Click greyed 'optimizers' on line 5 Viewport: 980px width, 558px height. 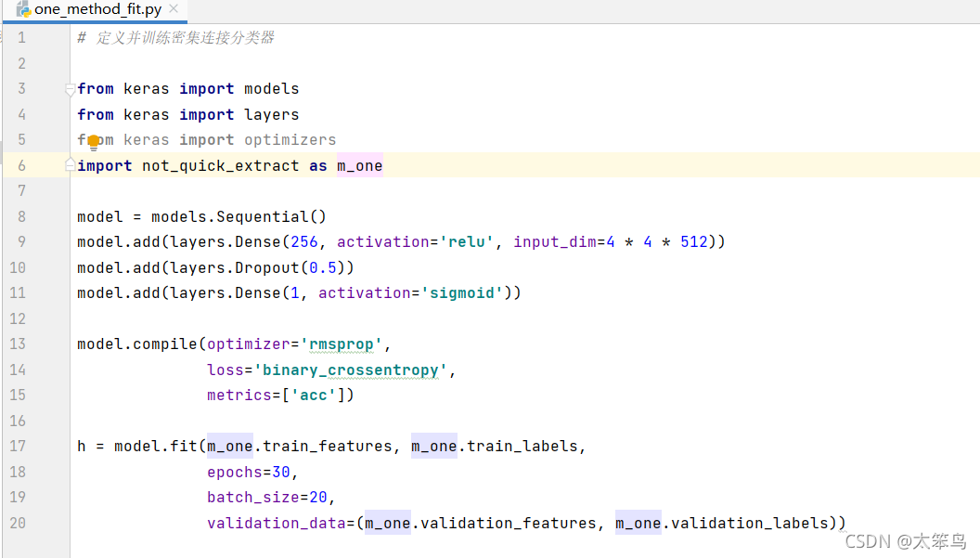pos(290,140)
